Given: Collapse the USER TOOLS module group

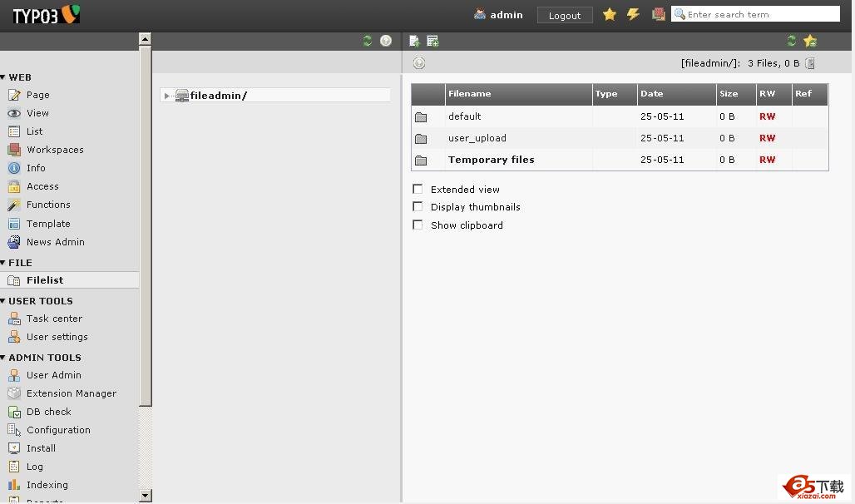Looking at the screenshot, I should [x=2, y=301].
